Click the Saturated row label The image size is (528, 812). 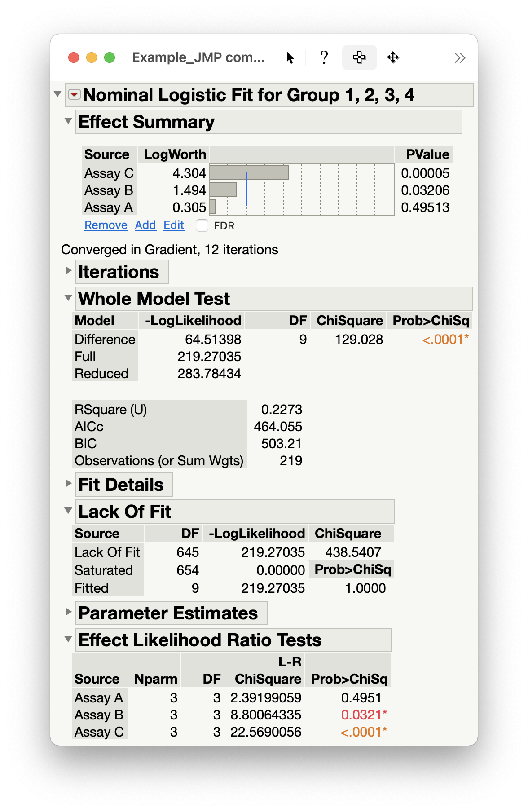[x=104, y=570]
